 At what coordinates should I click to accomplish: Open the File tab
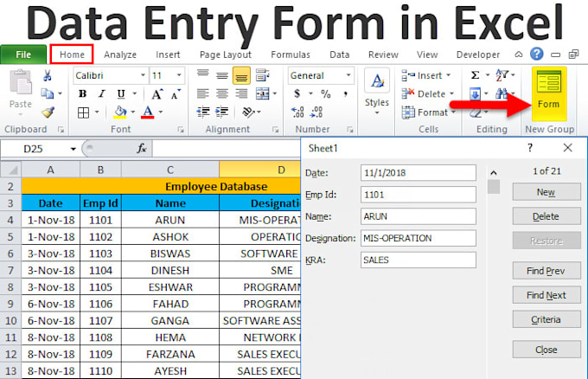point(23,55)
